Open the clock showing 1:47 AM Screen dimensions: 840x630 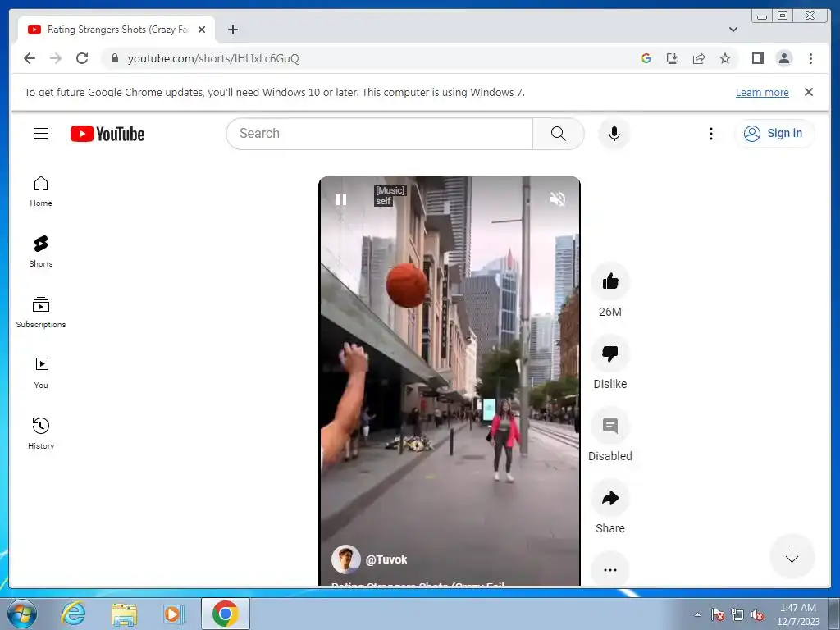798,614
